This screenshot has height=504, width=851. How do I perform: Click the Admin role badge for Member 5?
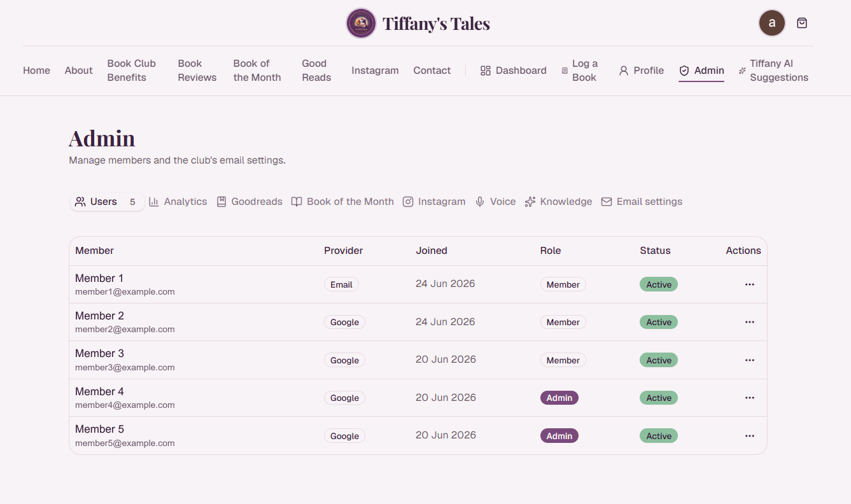pyautogui.click(x=559, y=436)
